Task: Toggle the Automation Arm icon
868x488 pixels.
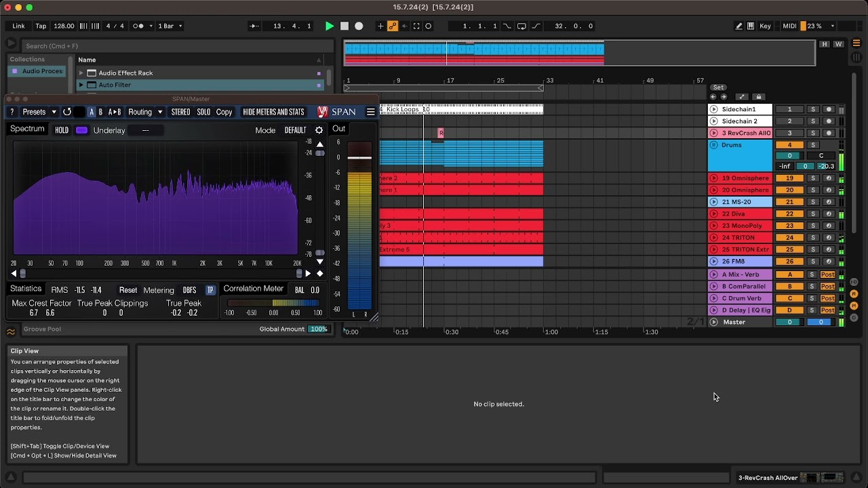Action: click(393, 26)
